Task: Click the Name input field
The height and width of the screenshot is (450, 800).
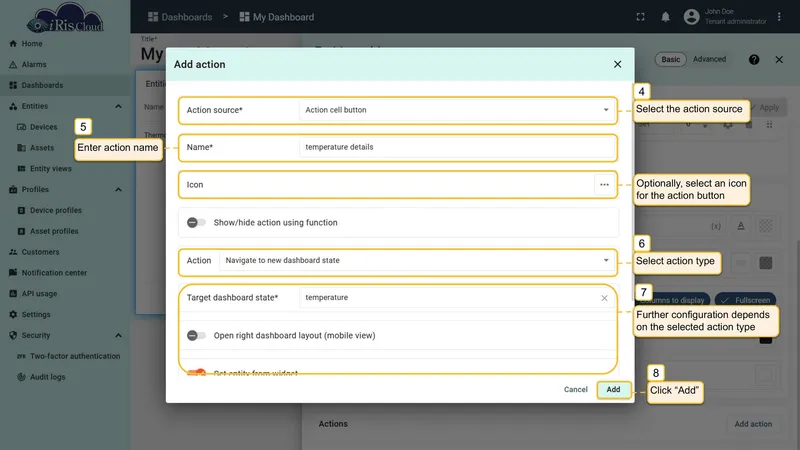Action: pyautogui.click(x=458, y=147)
